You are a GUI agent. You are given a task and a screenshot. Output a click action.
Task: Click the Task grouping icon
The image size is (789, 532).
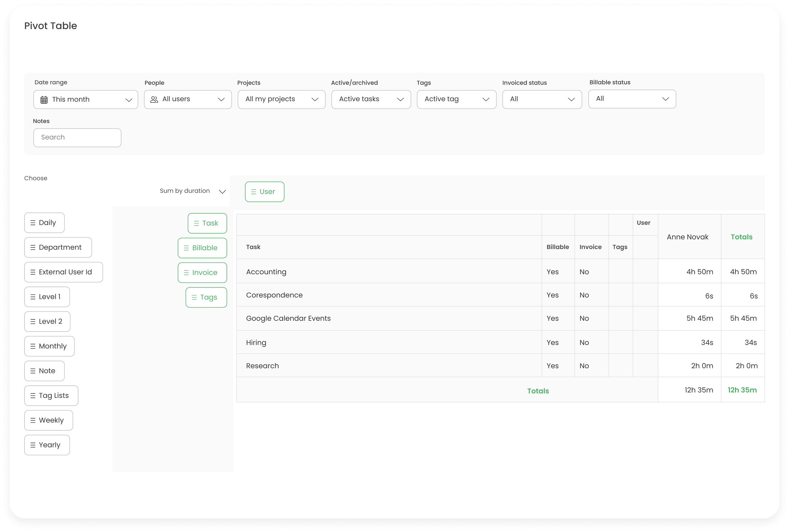pos(196,223)
